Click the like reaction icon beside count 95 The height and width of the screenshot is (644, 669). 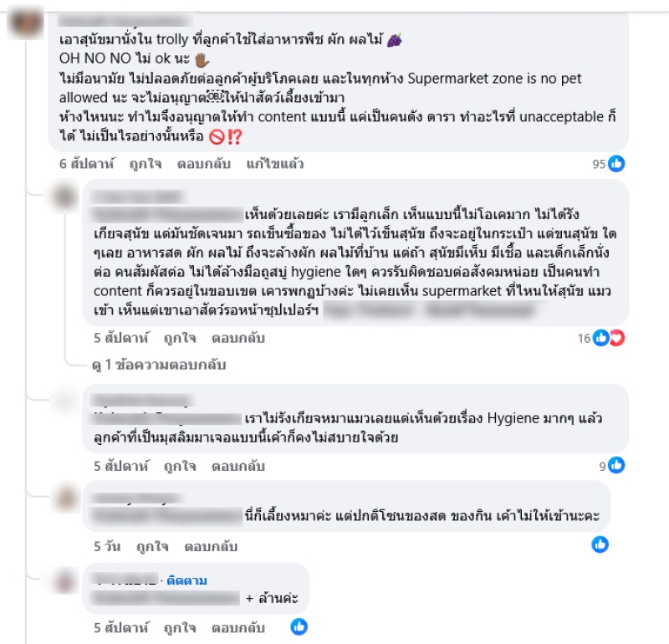tap(616, 163)
